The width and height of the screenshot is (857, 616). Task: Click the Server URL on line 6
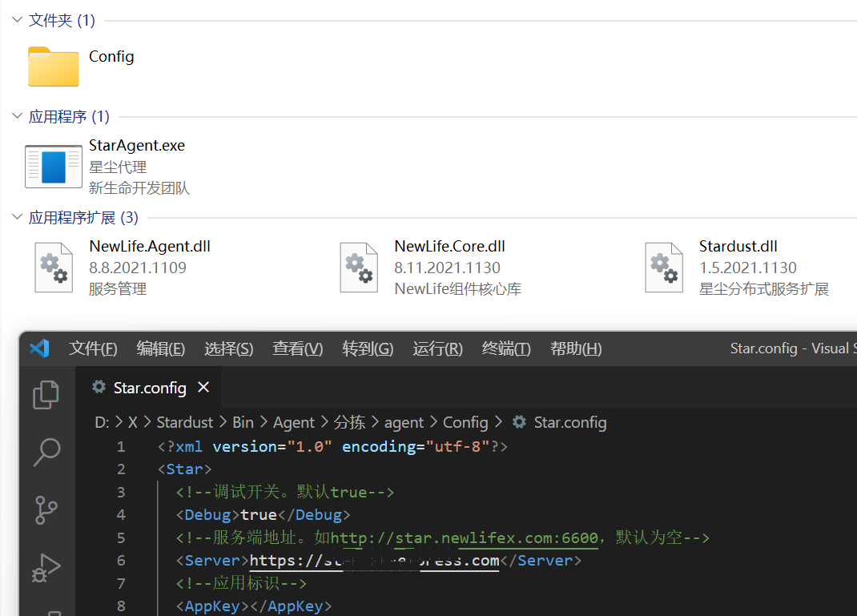[374, 561]
